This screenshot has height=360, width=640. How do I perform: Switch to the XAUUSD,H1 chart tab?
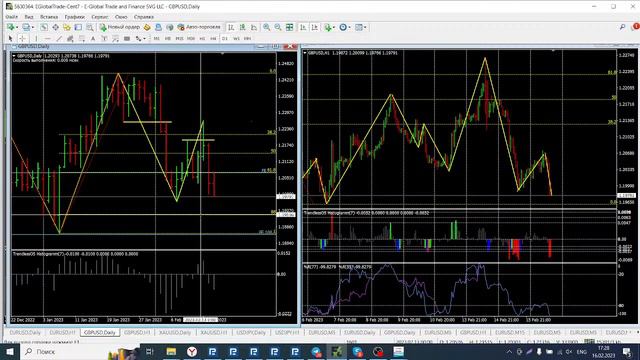point(214,333)
